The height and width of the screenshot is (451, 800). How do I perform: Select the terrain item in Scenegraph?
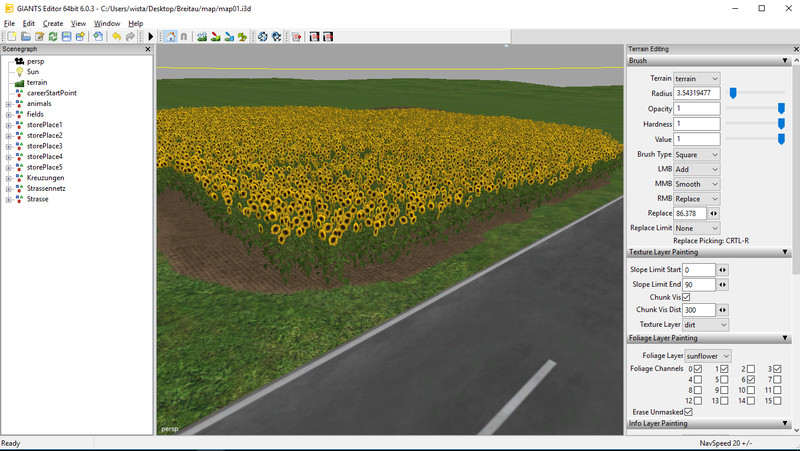37,82
